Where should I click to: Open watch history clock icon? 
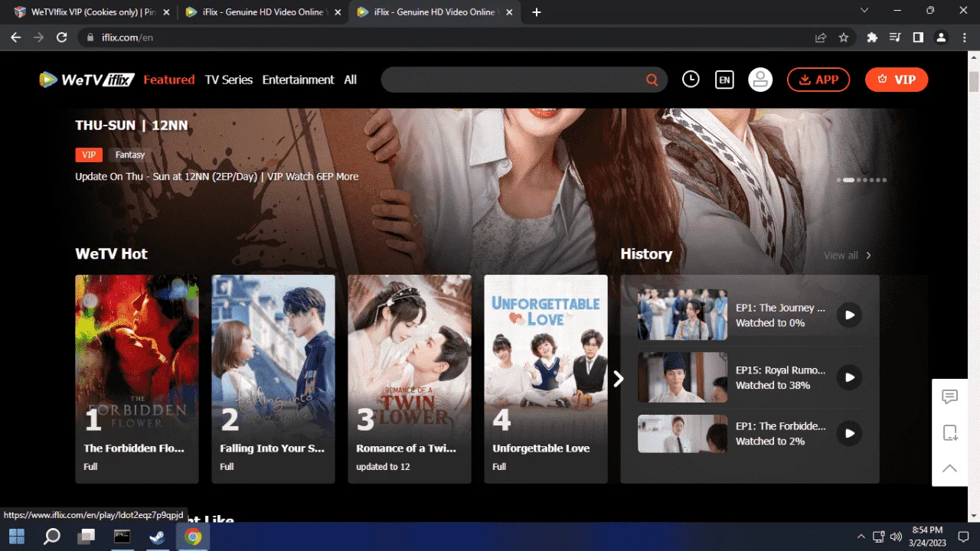coord(691,79)
